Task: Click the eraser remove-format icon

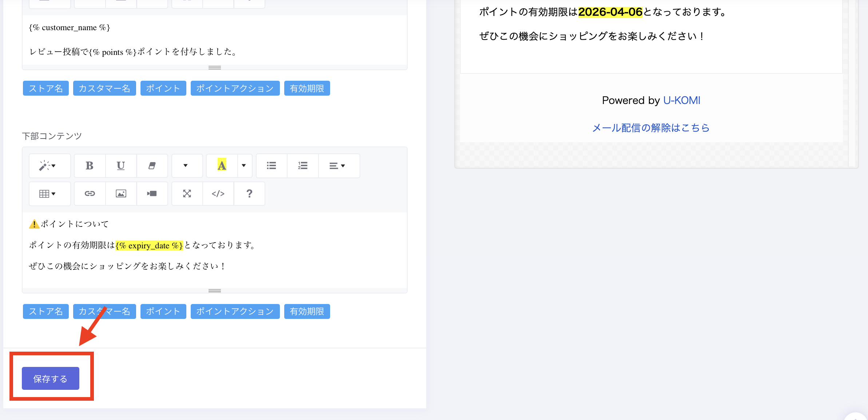Action: coord(152,166)
